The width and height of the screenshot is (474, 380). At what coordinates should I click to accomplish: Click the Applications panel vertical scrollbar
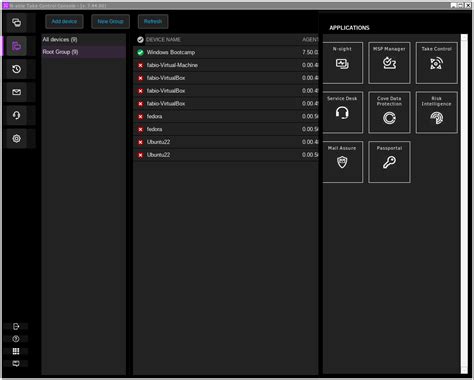(464, 203)
